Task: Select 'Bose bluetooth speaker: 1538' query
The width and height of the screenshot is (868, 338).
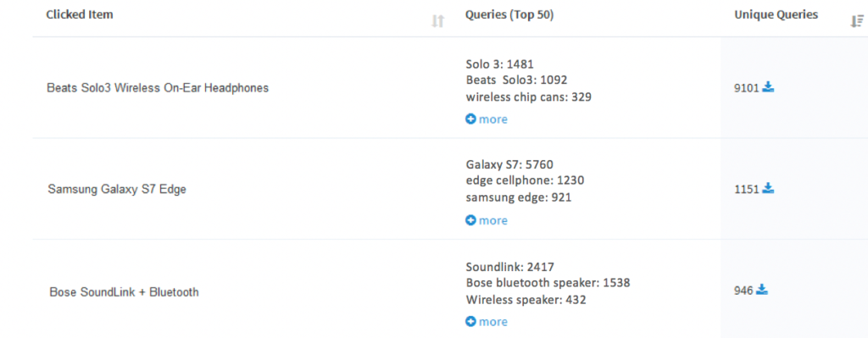Action: tap(548, 283)
